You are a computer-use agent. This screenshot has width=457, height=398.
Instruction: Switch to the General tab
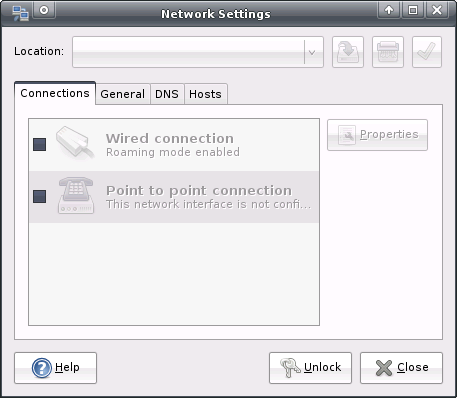point(123,94)
